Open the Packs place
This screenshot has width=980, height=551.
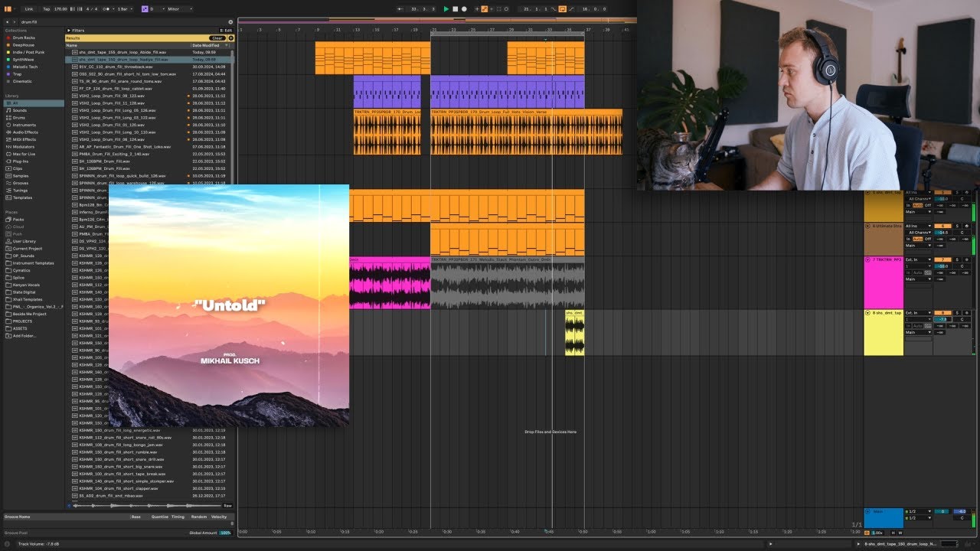point(18,219)
